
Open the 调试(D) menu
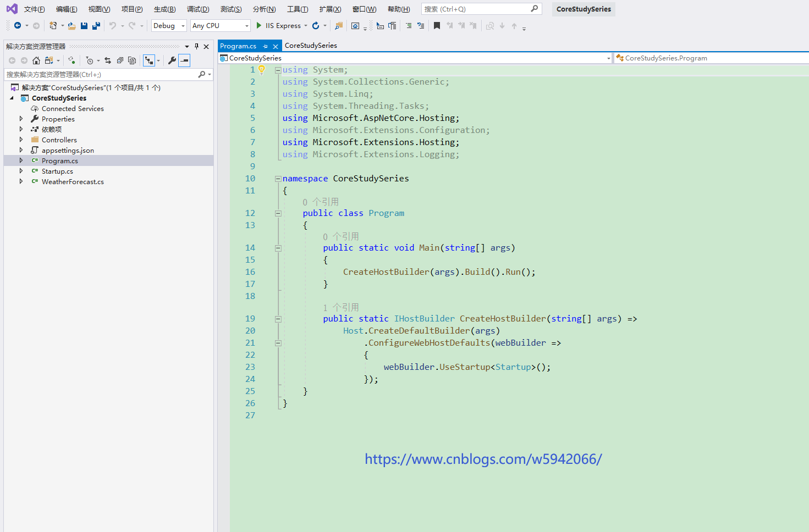point(197,9)
